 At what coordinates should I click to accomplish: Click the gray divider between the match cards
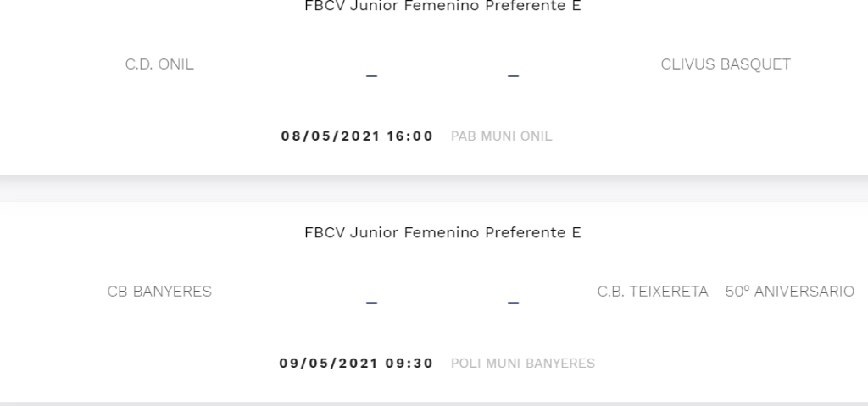click(434, 188)
